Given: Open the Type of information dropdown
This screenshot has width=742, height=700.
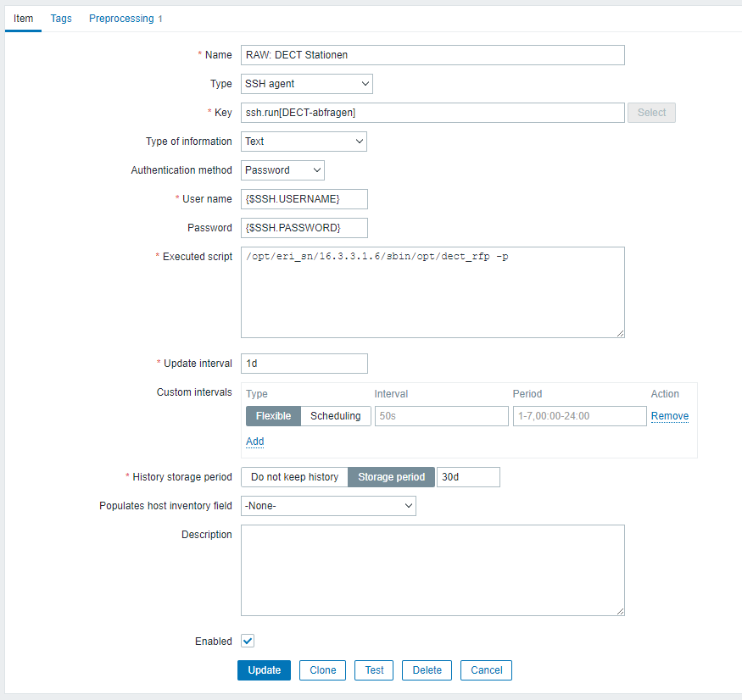Looking at the screenshot, I should pyautogui.click(x=304, y=142).
